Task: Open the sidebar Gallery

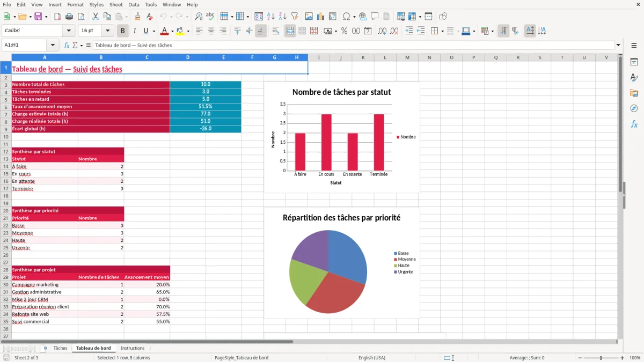Action: coord(634,93)
